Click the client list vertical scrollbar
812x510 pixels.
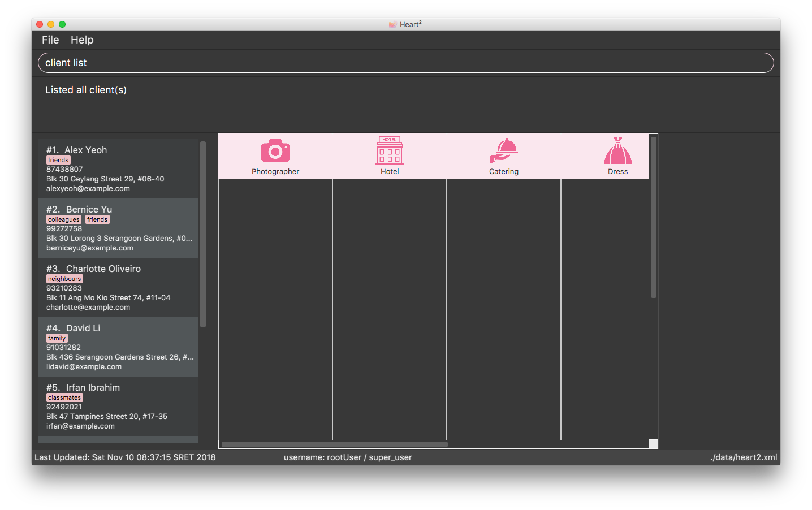pyautogui.click(x=203, y=234)
